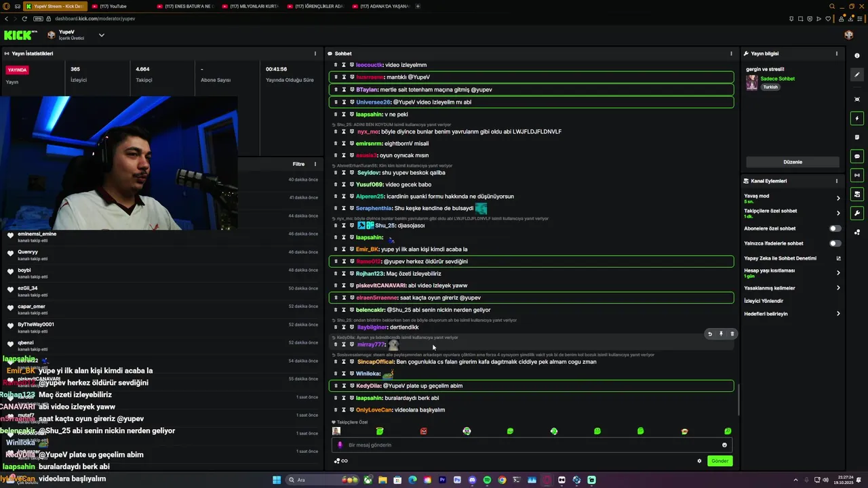Viewport: 868px width, 488px height.
Task: Toggle Abonelere özel sohbet switch
Action: click(835, 228)
